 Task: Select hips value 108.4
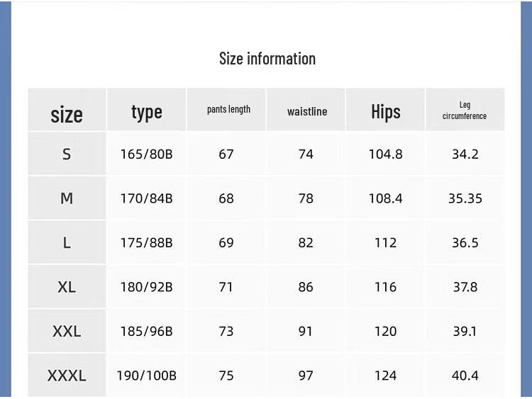coord(386,198)
